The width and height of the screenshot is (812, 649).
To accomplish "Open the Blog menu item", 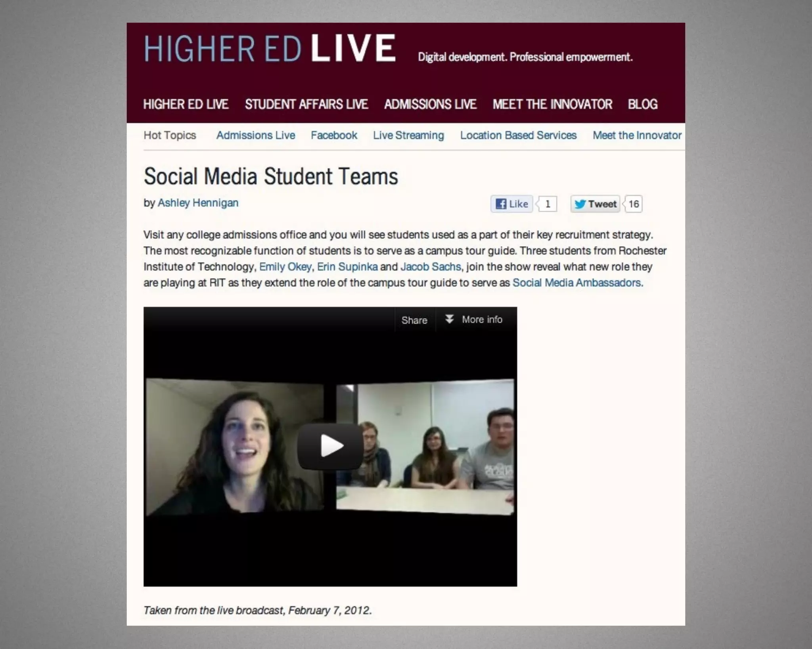I will 643,104.
